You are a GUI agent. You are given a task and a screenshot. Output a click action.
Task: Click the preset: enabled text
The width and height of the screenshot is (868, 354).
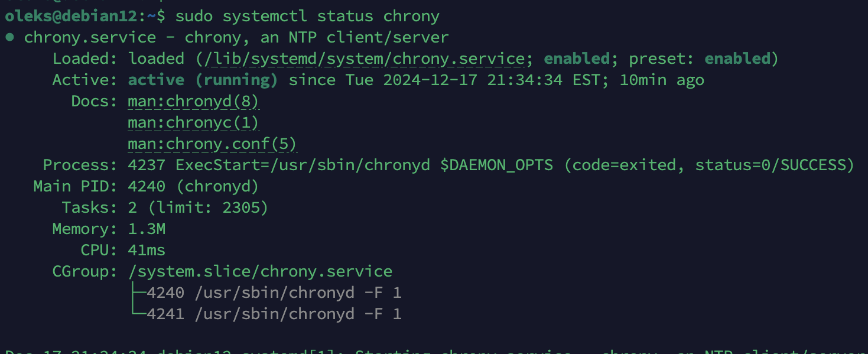700,59
